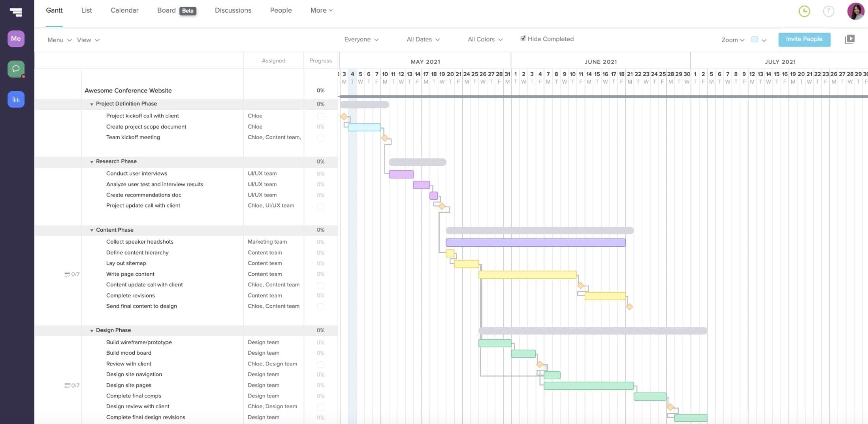Viewport: 868px width, 424px height.
Task: Open the chat bubble icon in the left sidebar
Action: coord(16,69)
